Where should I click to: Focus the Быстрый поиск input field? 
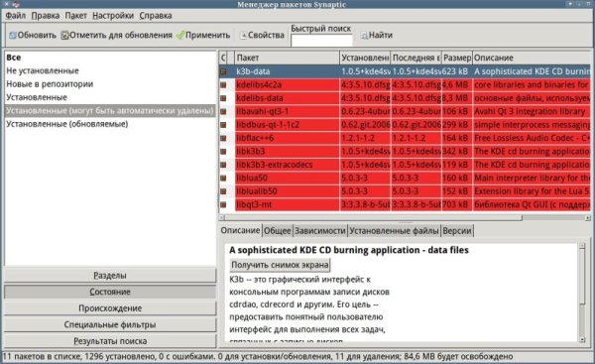pyautogui.click(x=321, y=41)
